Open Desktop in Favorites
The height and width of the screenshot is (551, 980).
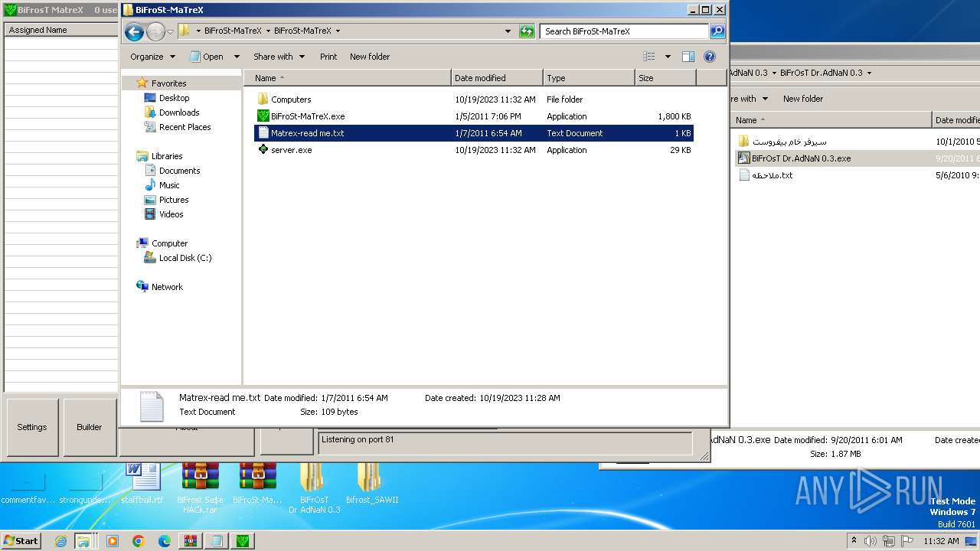(174, 98)
